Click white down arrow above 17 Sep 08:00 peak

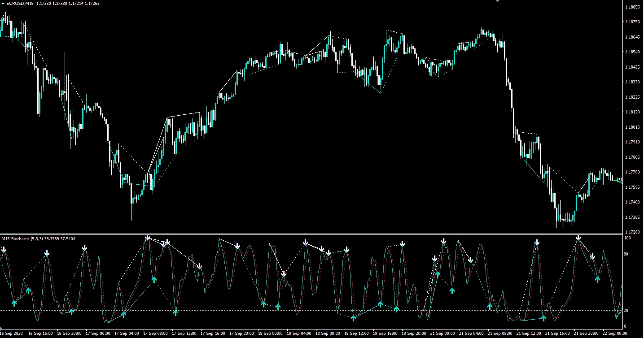point(147,238)
